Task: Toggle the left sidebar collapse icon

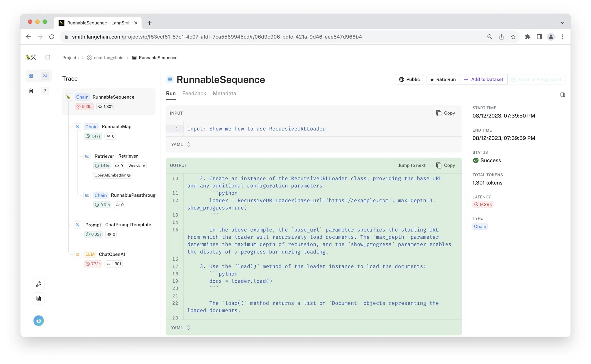Action: pos(48,57)
